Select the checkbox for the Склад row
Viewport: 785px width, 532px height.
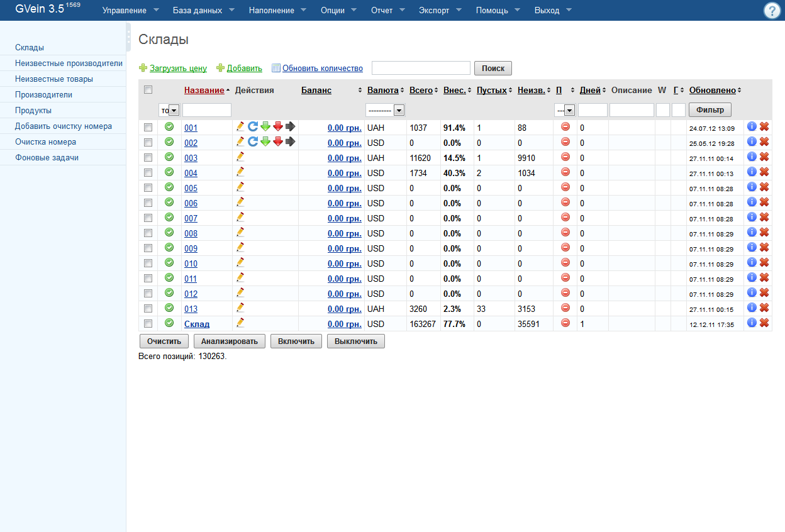(148, 324)
